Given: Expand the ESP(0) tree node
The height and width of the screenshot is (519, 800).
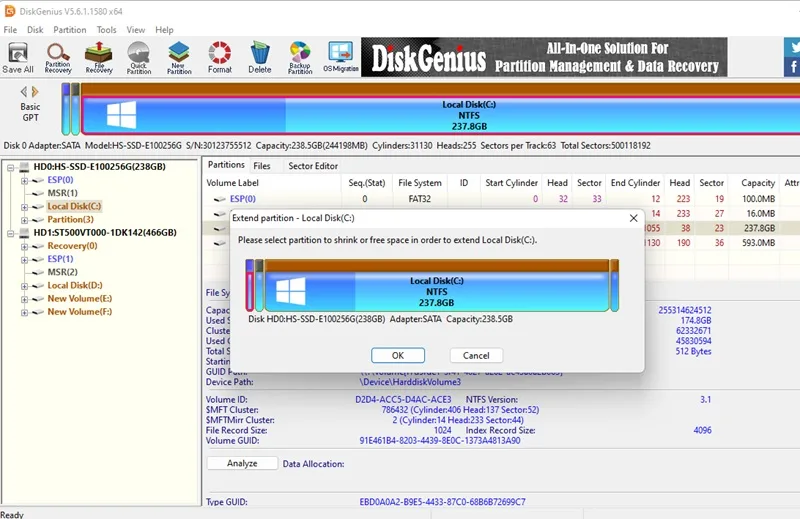Looking at the screenshot, I should (24, 180).
